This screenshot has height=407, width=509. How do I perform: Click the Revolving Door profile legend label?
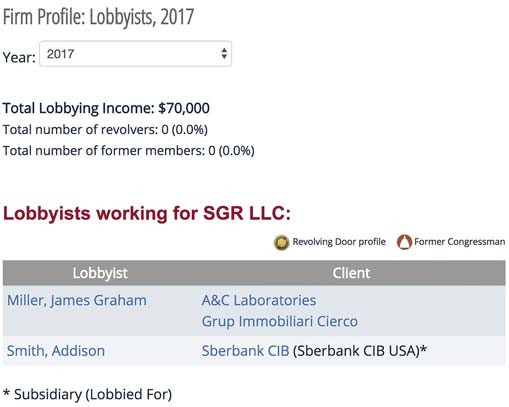pos(339,242)
